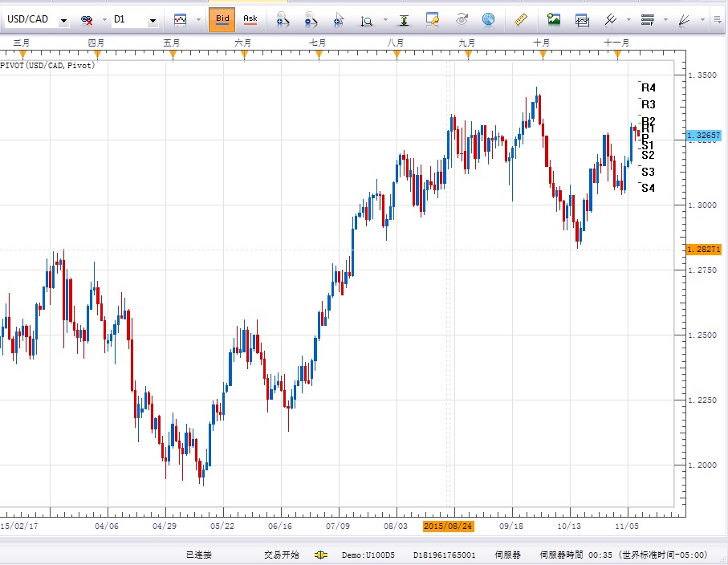Click the 1.28271 orange price tag
This screenshot has height=565, width=728.
coord(704,250)
